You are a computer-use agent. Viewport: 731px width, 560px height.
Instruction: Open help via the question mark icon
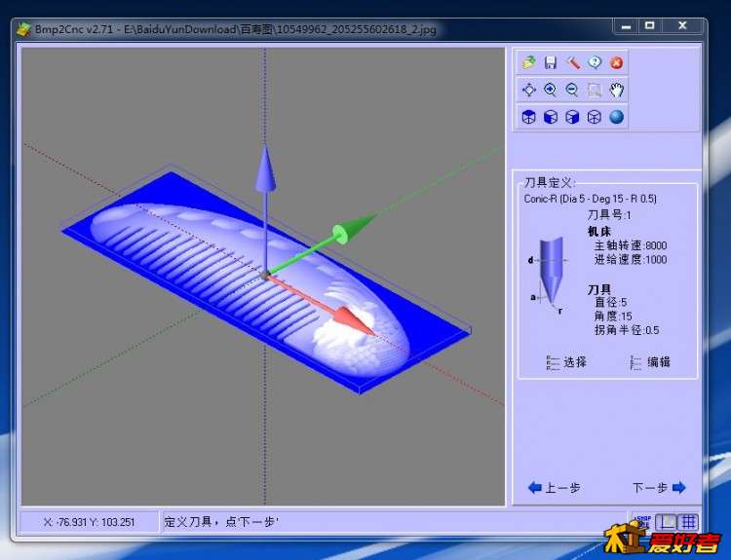point(595,62)
